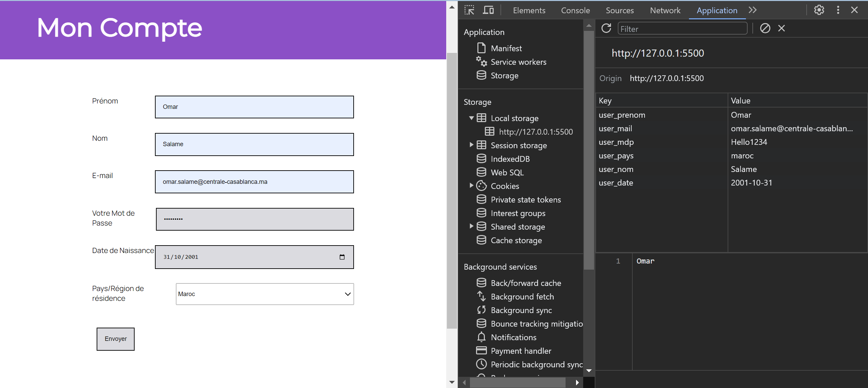The image size is (868, 388).
Task: Show more DevTools tabs chevron
Action: (x=753, y=10)
